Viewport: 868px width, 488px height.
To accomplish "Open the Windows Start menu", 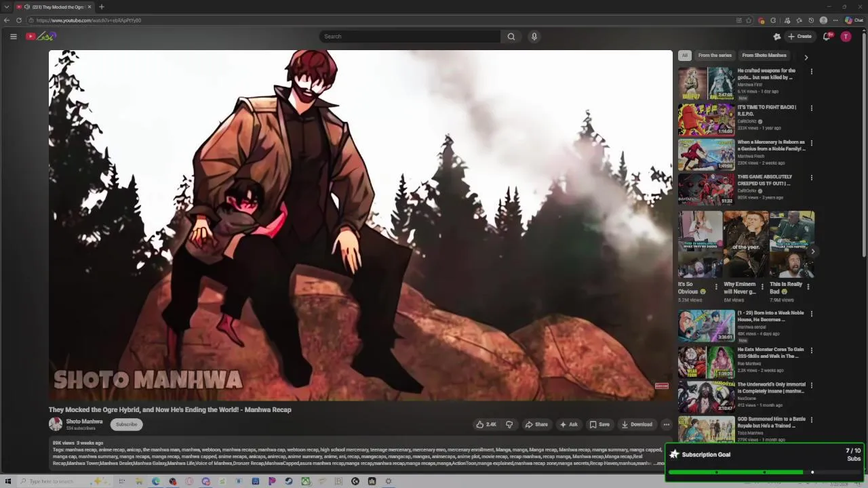I will click(x=7, y=481).
